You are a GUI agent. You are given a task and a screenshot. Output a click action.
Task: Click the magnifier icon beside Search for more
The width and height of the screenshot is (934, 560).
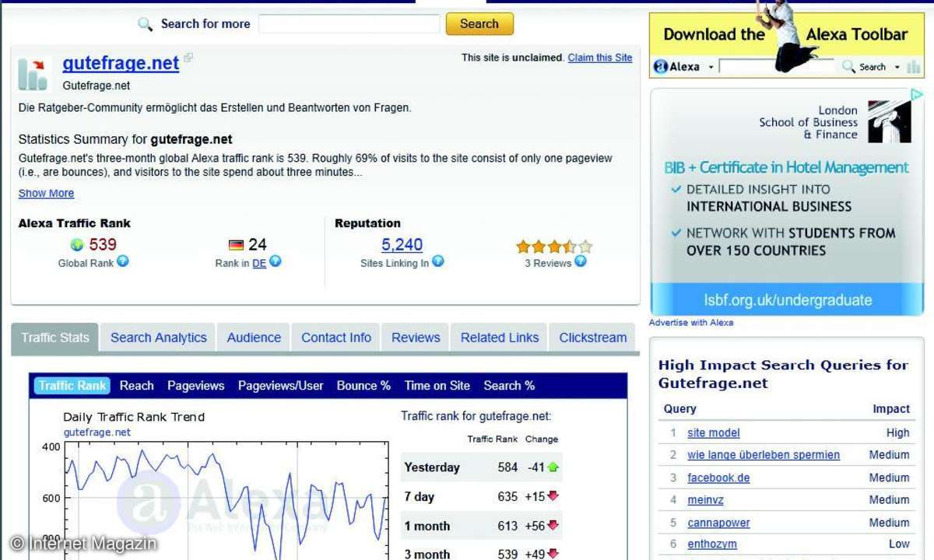click(x=145, y=24)
